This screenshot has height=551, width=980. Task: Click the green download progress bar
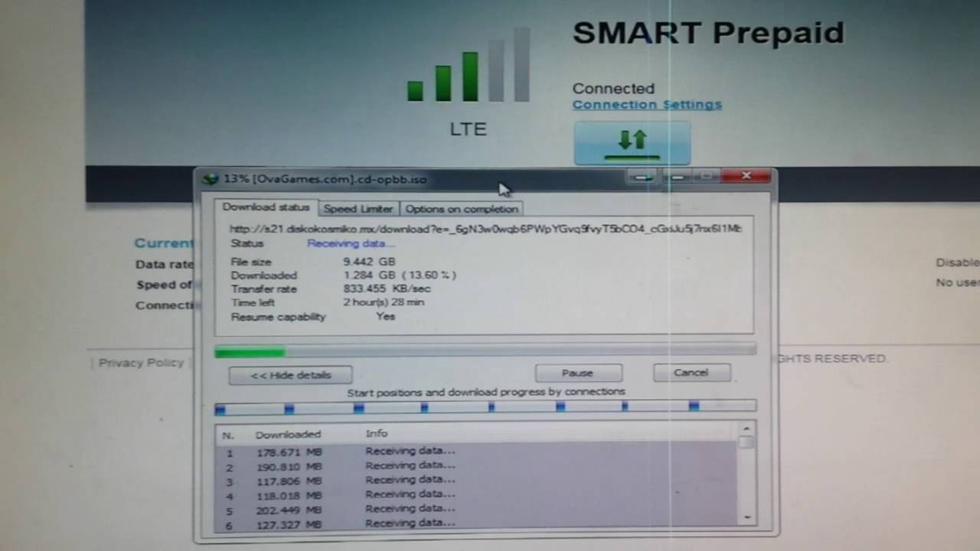(485, 351)
